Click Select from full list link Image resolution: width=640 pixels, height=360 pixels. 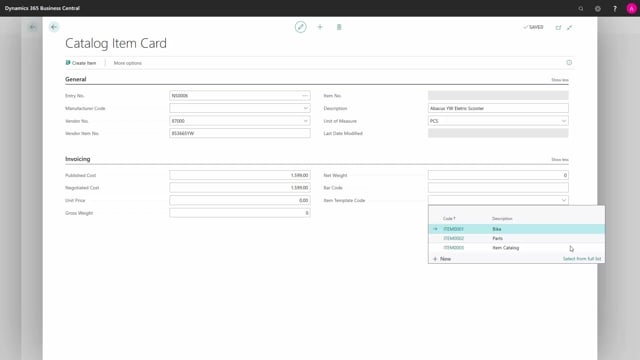click(x=582, y=259)
